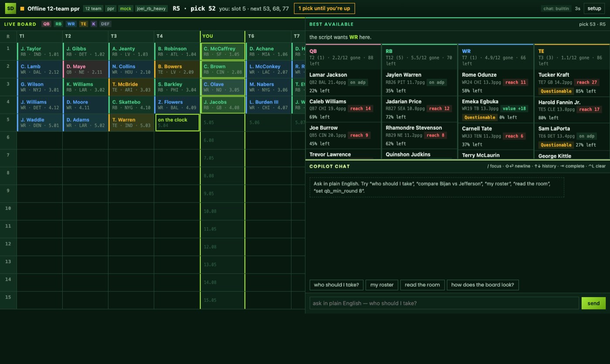Select Sam LaPorta player card
Viewport: 610px width, 364px height.
click(x=572, y=137)
